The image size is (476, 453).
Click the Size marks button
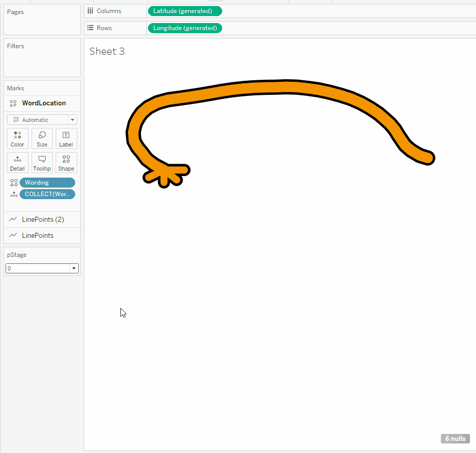pos(42,138)
